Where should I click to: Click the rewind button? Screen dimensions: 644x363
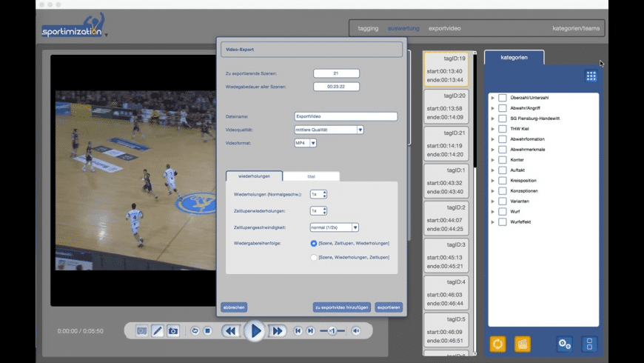(230, 331)
